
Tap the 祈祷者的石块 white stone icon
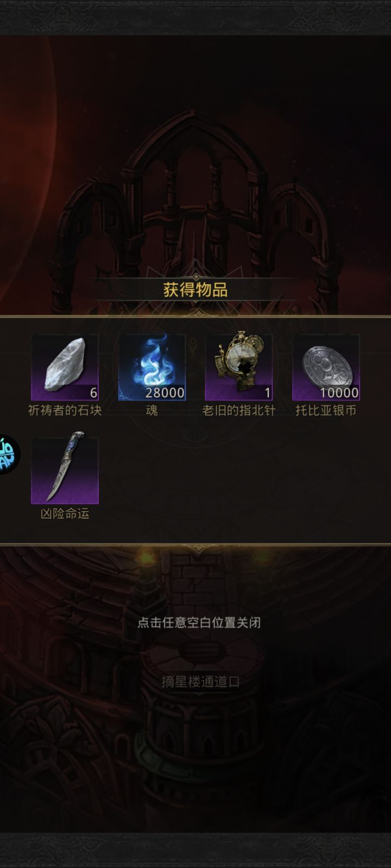[65, 367]
